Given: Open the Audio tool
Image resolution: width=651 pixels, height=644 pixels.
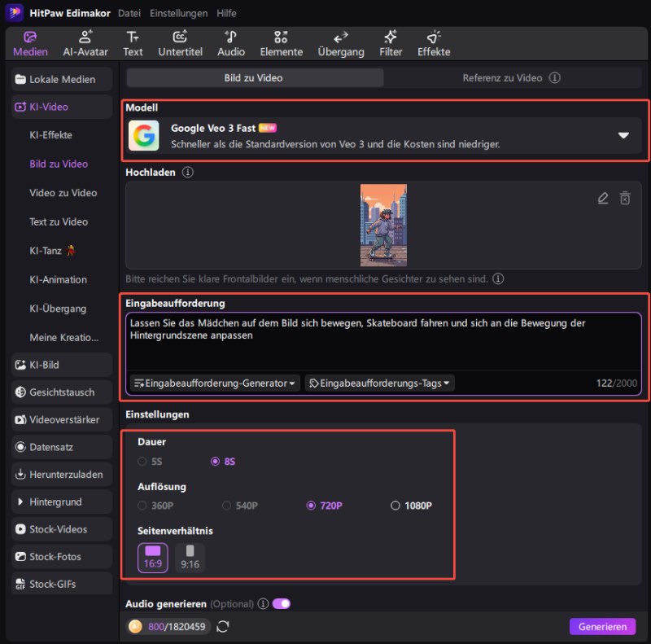Looking at the screenshot, I should point(231,44).
